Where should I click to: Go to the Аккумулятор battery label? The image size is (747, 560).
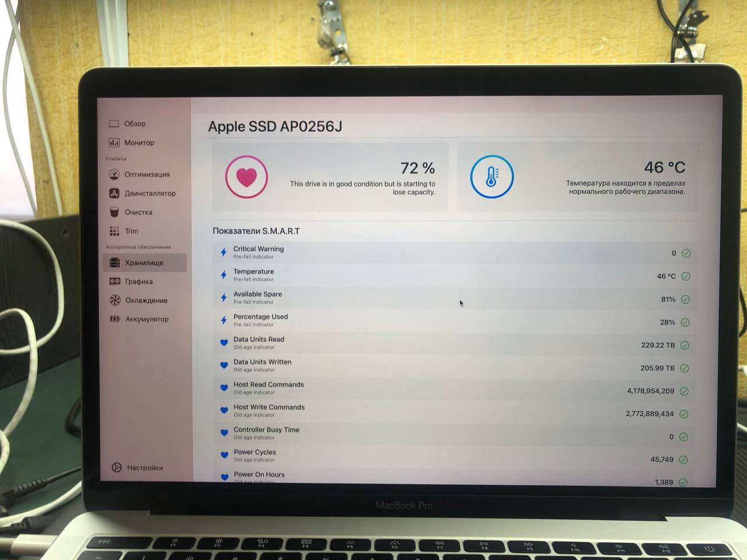point(147,319)
